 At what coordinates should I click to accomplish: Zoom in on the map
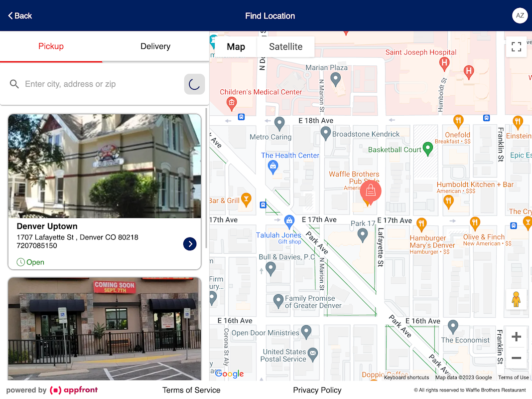point(516,337)
